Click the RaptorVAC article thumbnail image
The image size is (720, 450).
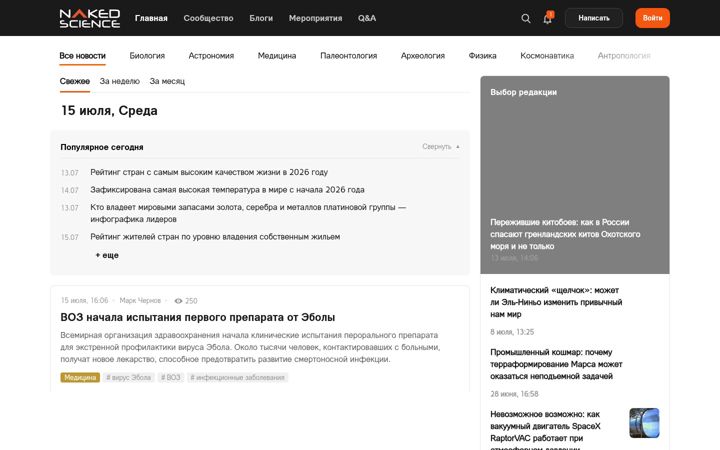pos(644,423)
